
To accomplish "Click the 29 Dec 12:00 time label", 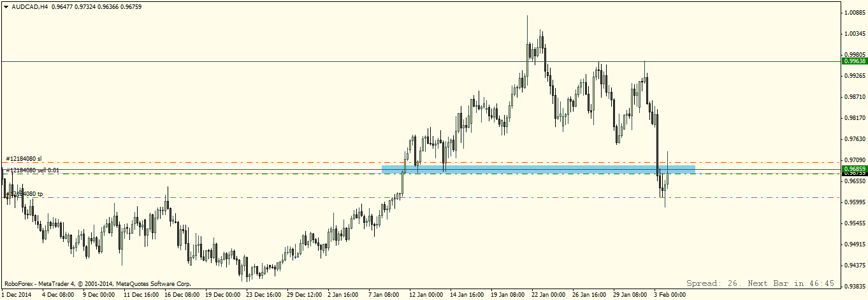I will coord(305,295).
